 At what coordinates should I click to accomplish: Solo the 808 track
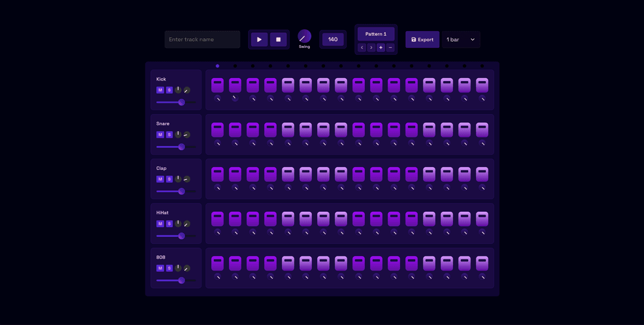[169, 268]
